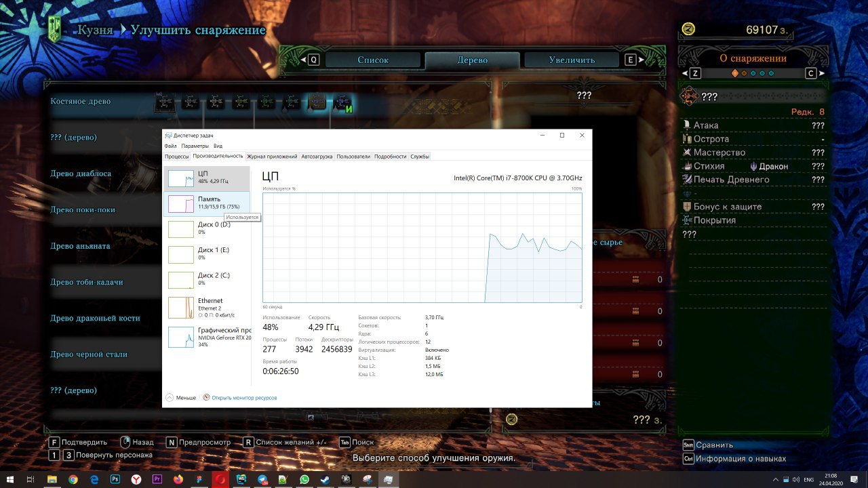This screenshot has width=868, height=488.
Task: Click the zenny coin icon beside 69107
Action: (689, 28)
